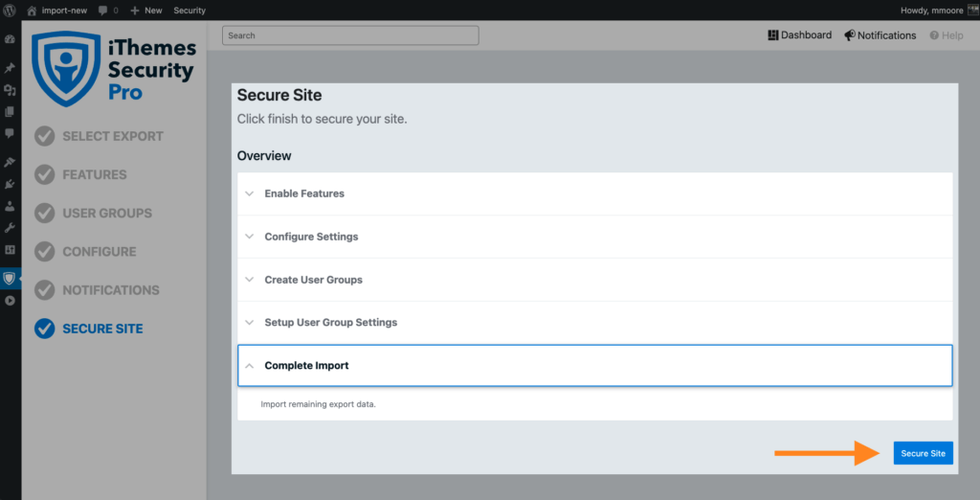Click the import-new site name
980x500 pixels.
64,11
